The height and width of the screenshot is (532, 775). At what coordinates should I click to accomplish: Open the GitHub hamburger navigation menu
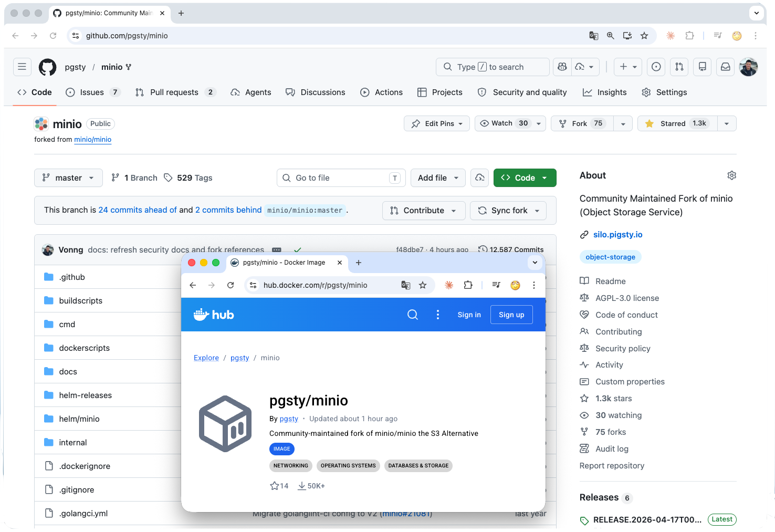tap(22, 67)
